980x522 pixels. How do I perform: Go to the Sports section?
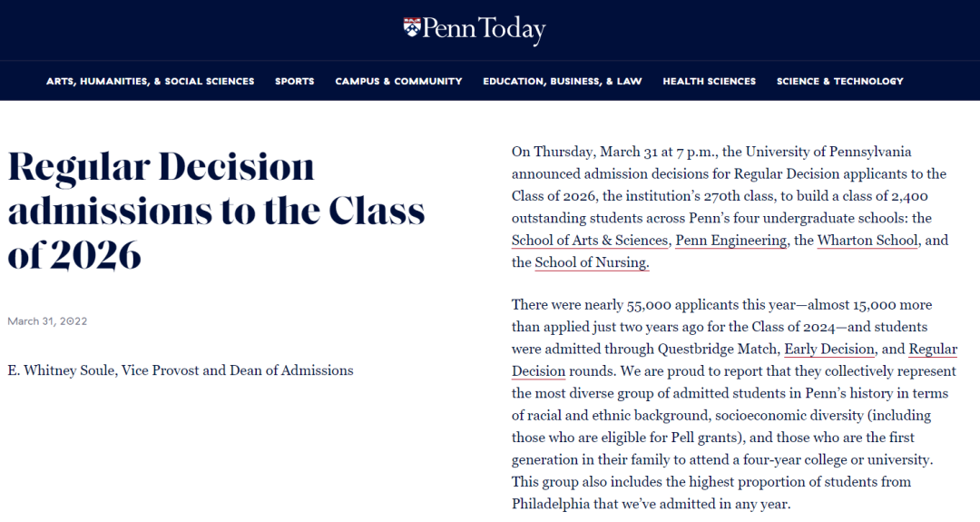294,82
